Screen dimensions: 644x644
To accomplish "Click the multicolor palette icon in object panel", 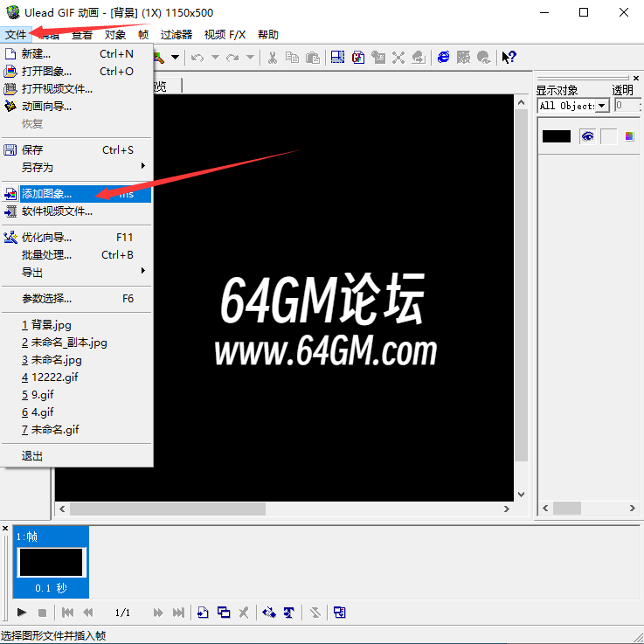I will [629, 136].
